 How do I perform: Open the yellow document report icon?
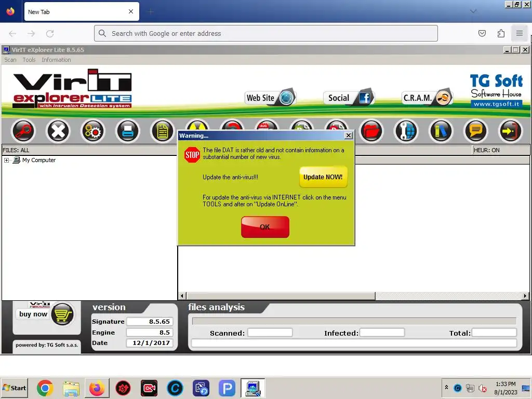click(x=162, y=131)
